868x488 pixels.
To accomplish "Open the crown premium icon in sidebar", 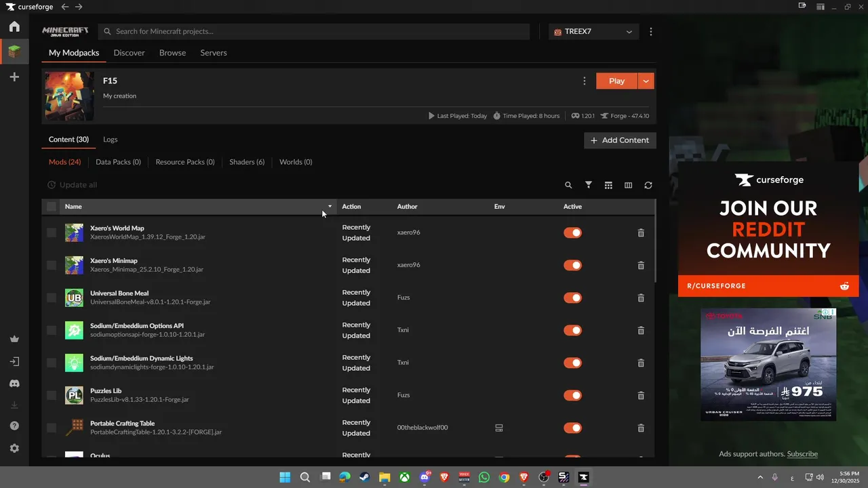I will point(14,339).
